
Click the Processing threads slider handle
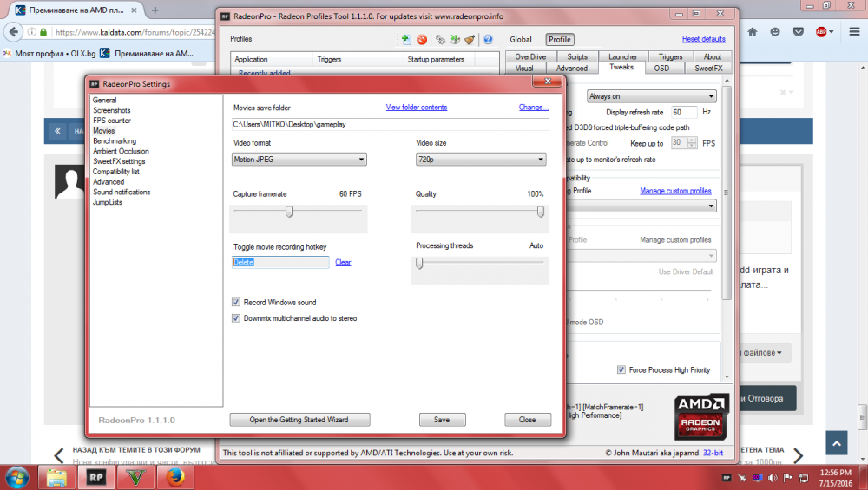point(419,264)
